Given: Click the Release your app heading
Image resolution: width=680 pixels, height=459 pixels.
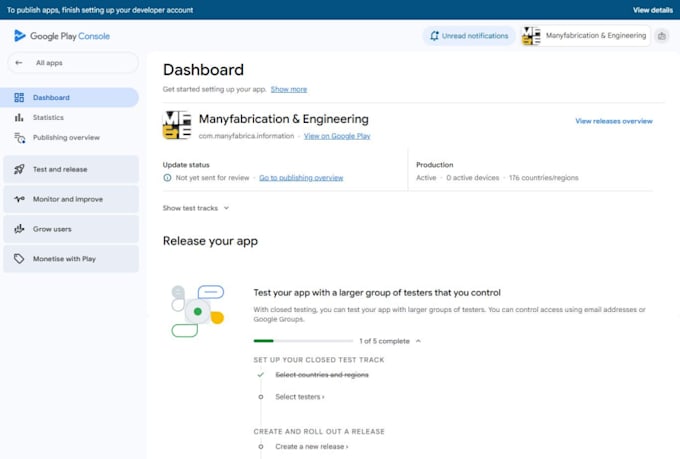Looking at the screenshot, I should coord(210,241).
